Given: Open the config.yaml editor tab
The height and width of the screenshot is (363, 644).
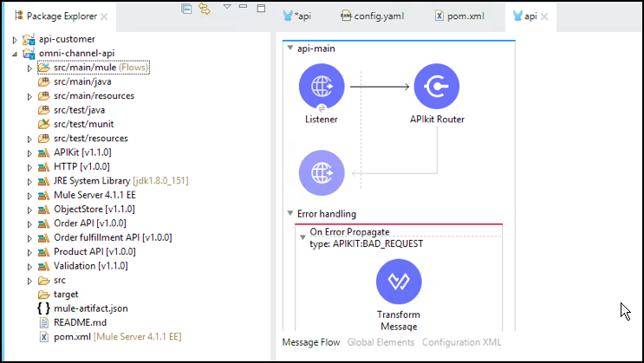Looking at the screenshot, I should pyautogui.click(x=373, y=16).
